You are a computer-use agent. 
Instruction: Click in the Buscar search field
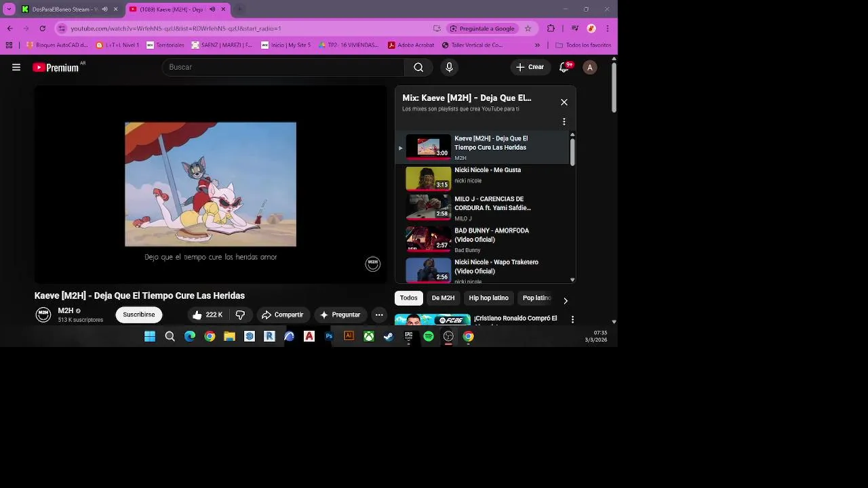[283, 67]
